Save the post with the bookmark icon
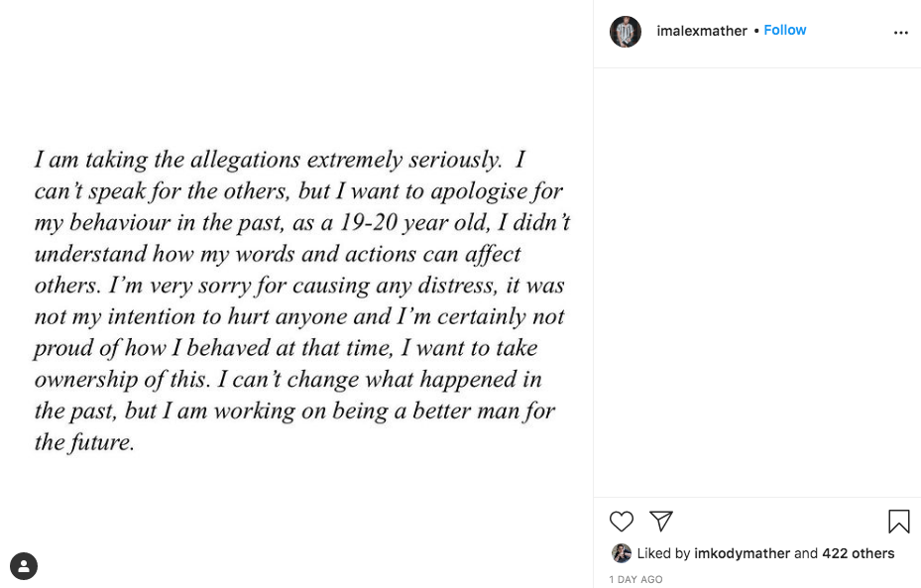The width and height of the screenshot is (921, 588). coord(898,521)
